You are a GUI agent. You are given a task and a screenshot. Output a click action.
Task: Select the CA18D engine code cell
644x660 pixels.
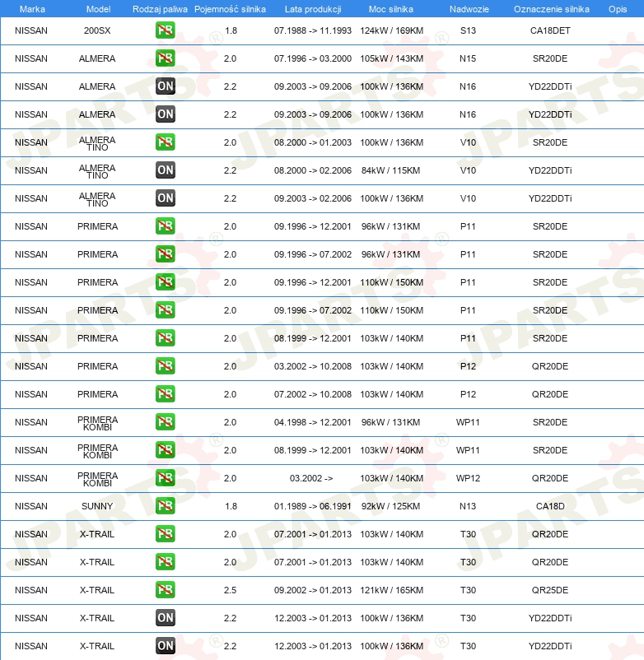click(550, 506)
